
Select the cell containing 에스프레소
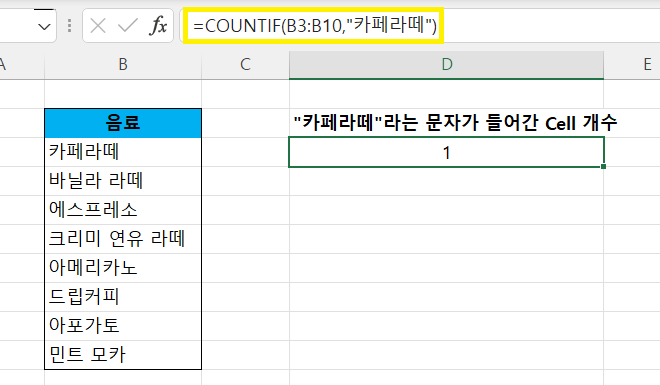(x=123, y=210)
